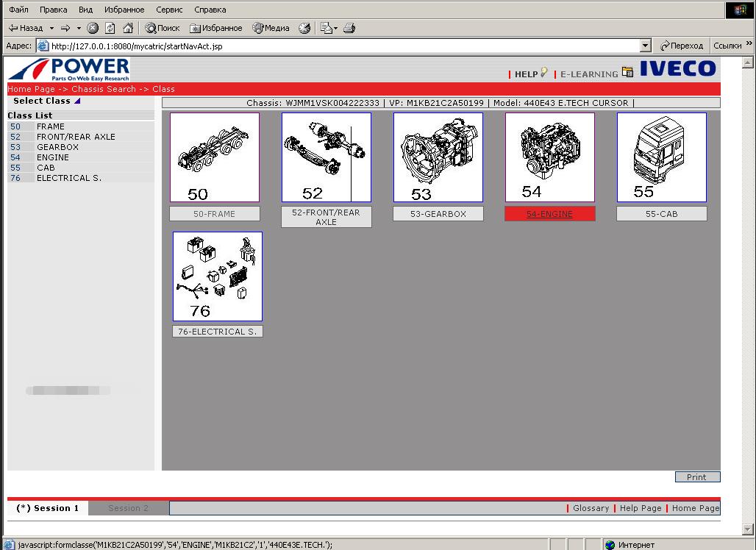The width and height of the screenshot is (756, 550).
Task: Open the Back button history dropdown arrow
Action: (51, 28)
